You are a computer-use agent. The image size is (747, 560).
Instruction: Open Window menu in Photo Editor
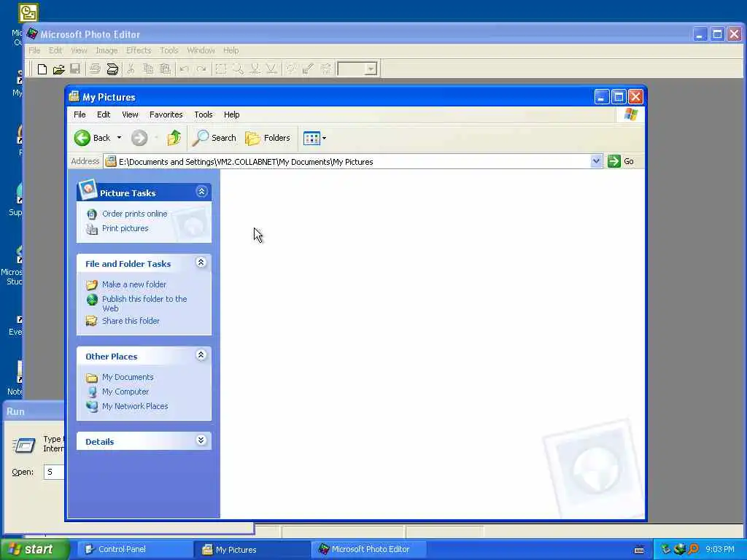click(x=201, y=50)
